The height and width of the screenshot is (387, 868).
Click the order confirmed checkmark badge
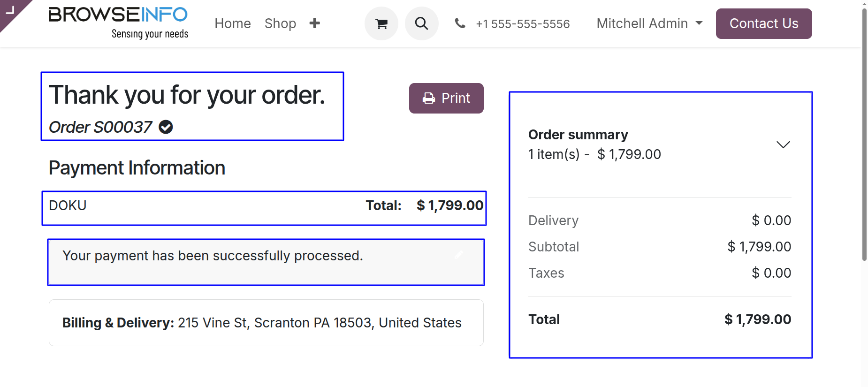point(166,127)
